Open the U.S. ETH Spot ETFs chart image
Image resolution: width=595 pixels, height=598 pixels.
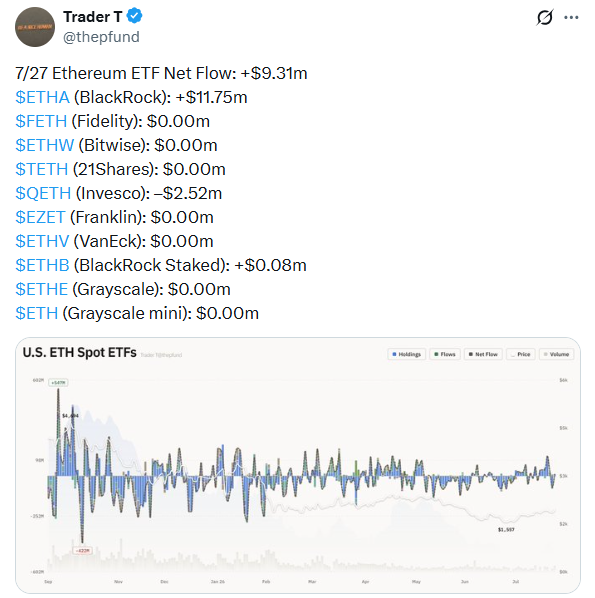298,465
